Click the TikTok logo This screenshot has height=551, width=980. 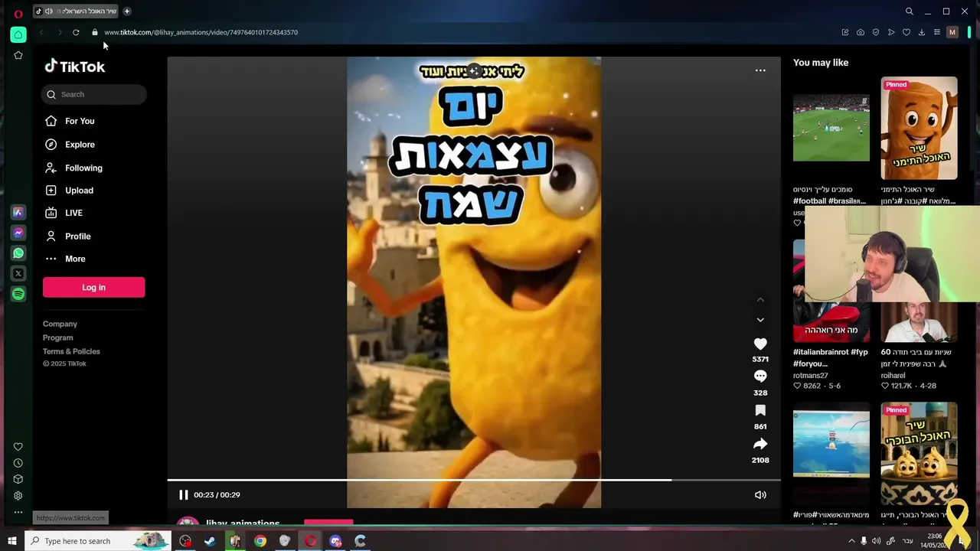(75, 67)
